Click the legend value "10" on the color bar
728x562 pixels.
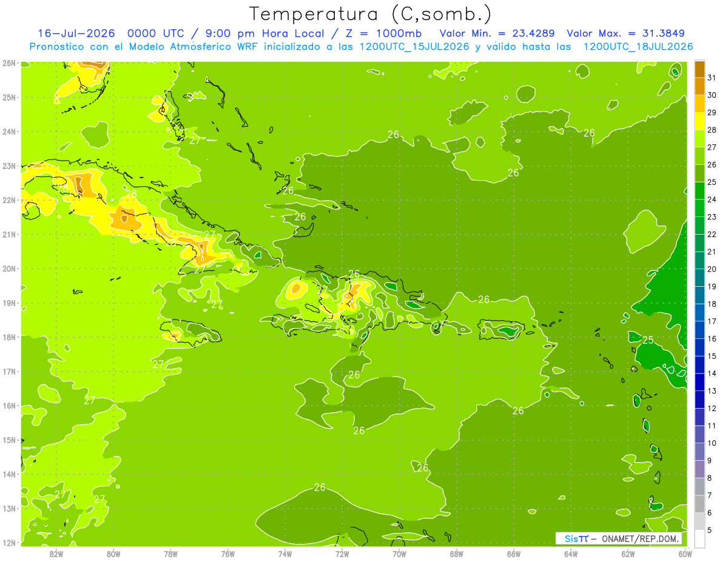(712, 443)
